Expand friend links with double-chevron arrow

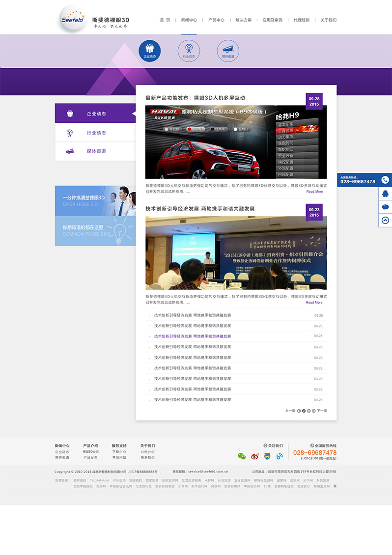[335, 486]
